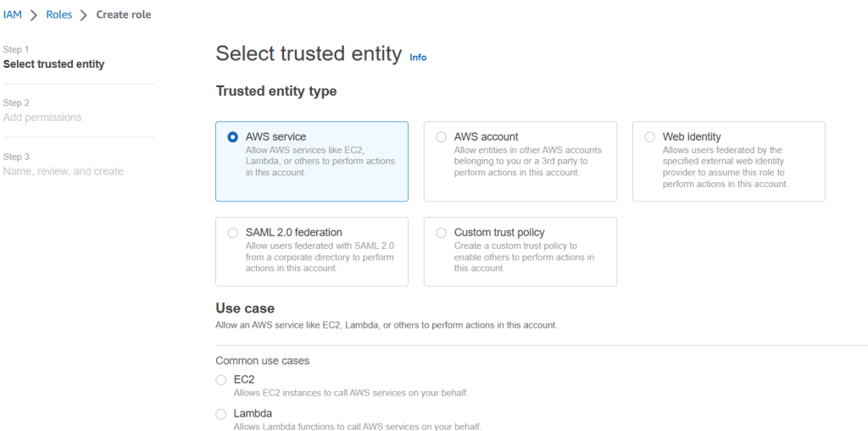The image size is (868, 431).
Task: Click Step 1 Select trusted entity
Action: point(54,64)
